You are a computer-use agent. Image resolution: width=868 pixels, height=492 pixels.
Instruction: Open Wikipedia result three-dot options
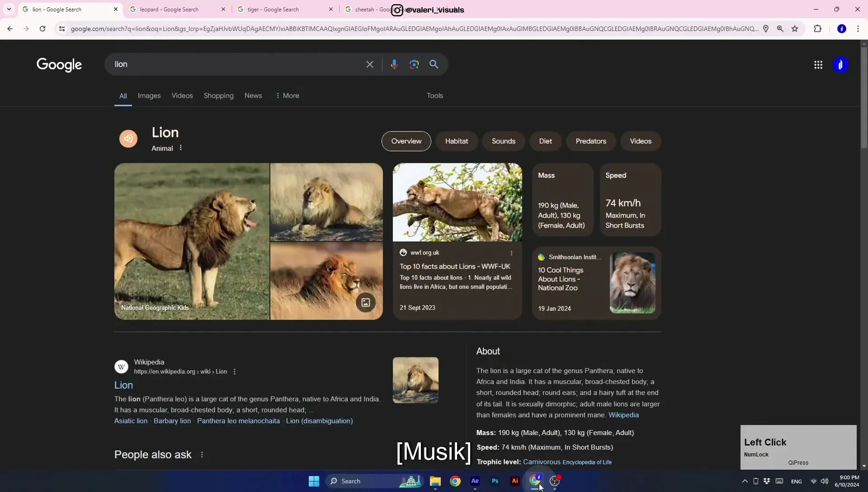point(234,372)
